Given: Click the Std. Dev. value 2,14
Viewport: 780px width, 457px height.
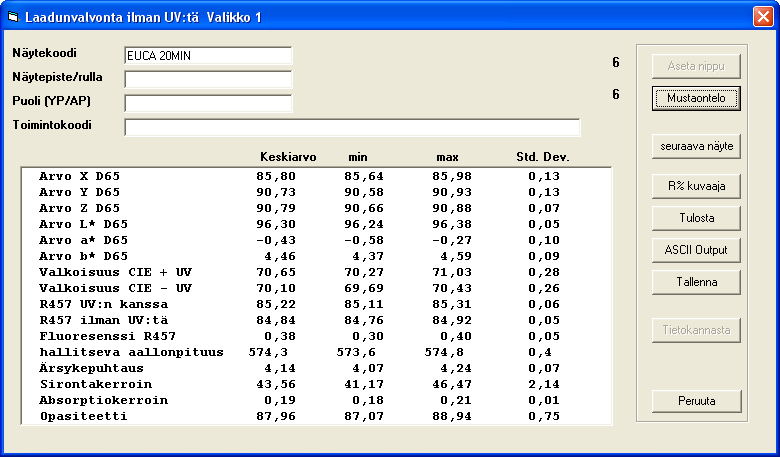Looking at the screenshot, I should pyautogui.click(x=544, y=384).
